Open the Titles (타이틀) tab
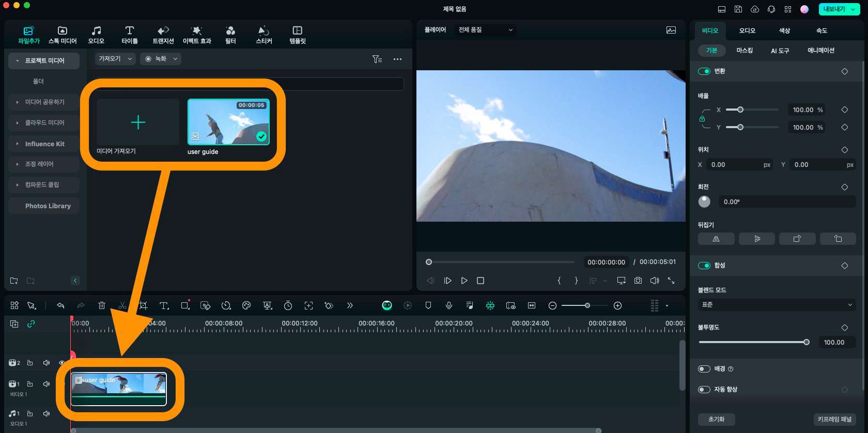Screen dimensions: 868x433 pyautogui.click(x=130, y=35)
